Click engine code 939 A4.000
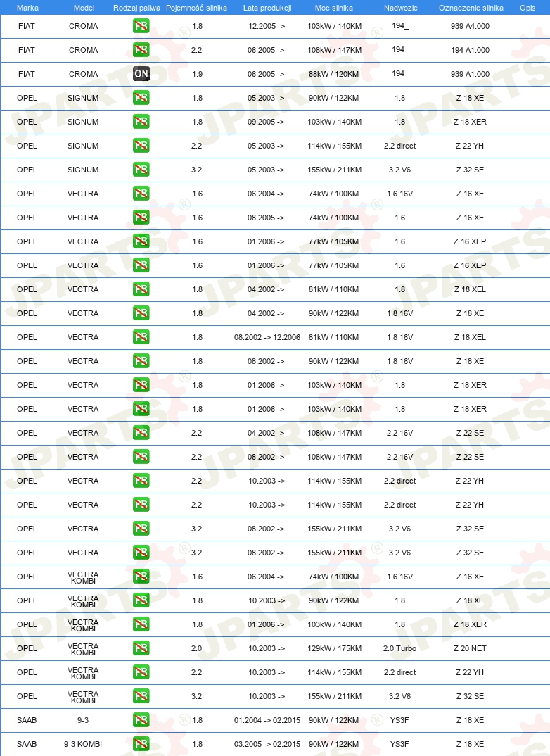 (470, 26)
